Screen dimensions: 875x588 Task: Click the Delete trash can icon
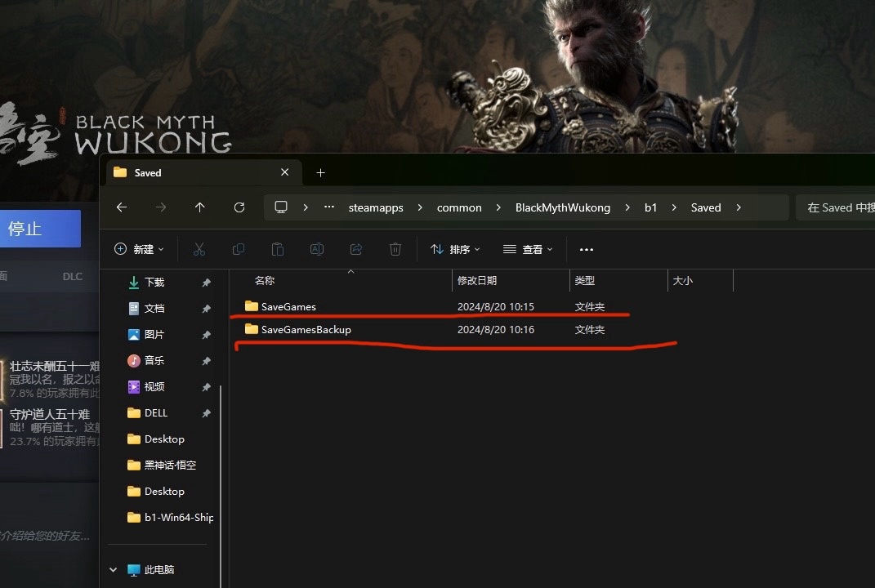[395, 249]
